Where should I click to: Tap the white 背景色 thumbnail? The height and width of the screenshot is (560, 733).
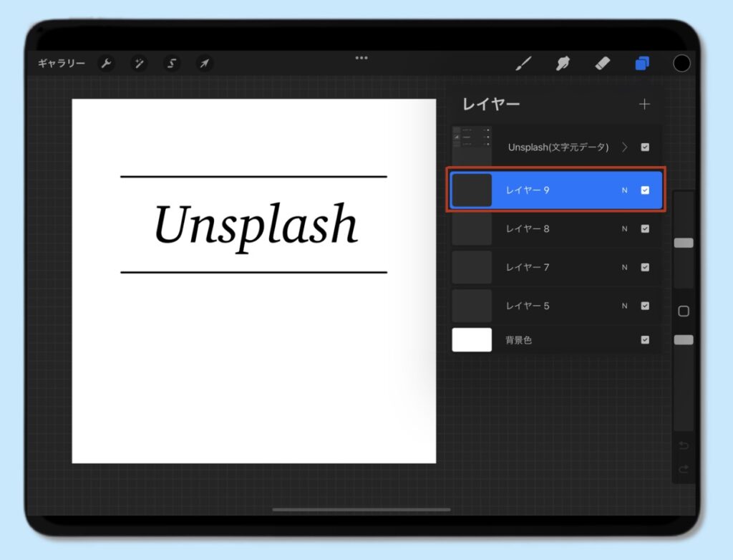pos(472,339)
